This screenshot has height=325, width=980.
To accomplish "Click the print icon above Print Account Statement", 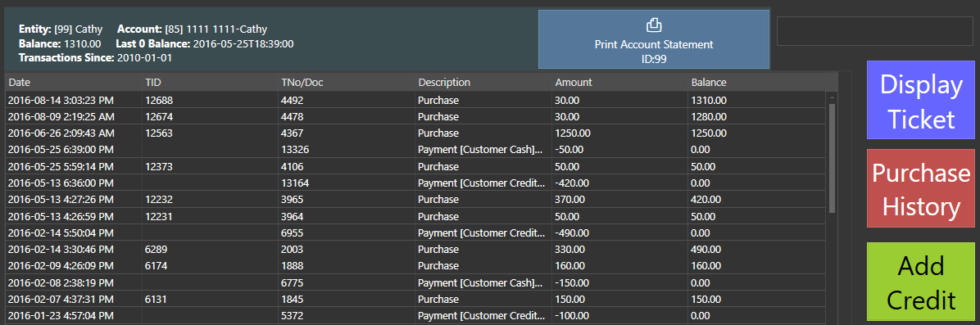I will click(x=653, y=25).
